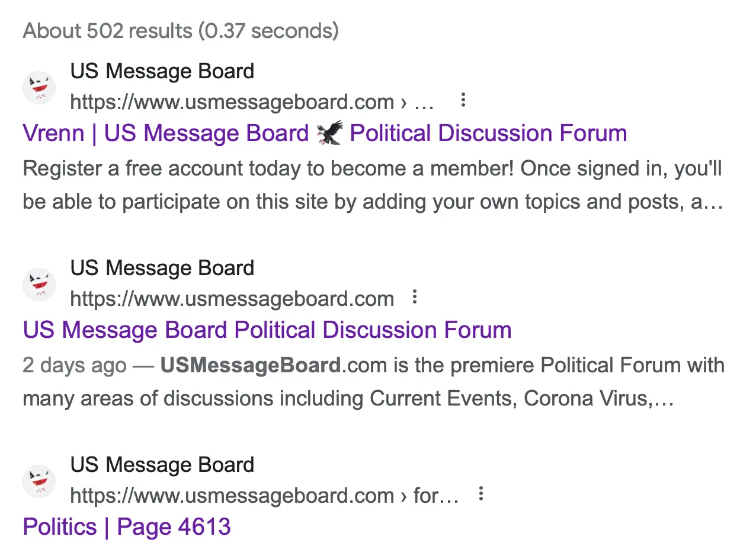Open the Politics | Page 4613 link
This screenshot has height=549, width=756.
pos(126,526)
